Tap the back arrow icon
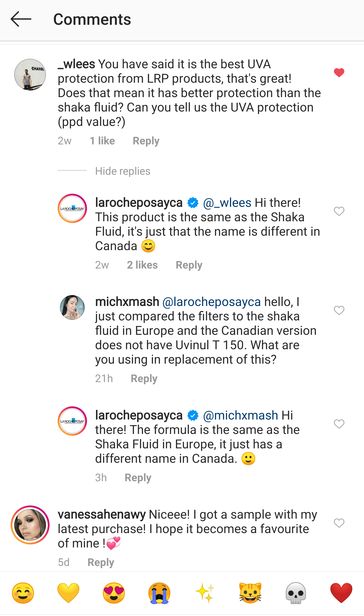The width and height of the screenshot is (364, 616). [21, 19]
